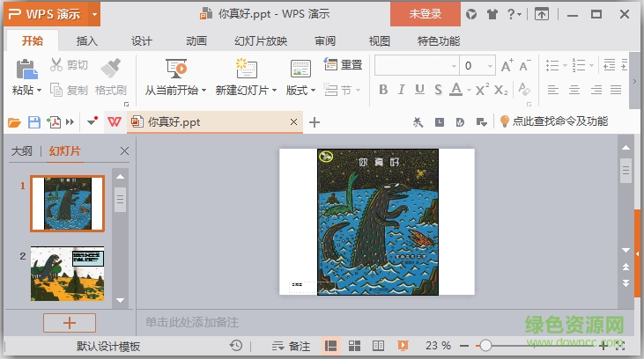
Task: Click the New Slide (新建幻灯片) icon
Action: click(246, 69)
